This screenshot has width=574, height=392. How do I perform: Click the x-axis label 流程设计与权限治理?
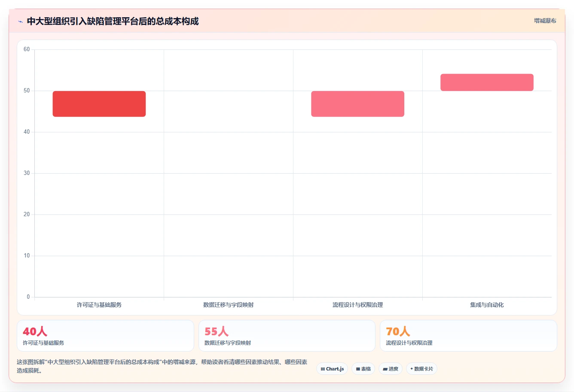[x=357, y=305]
